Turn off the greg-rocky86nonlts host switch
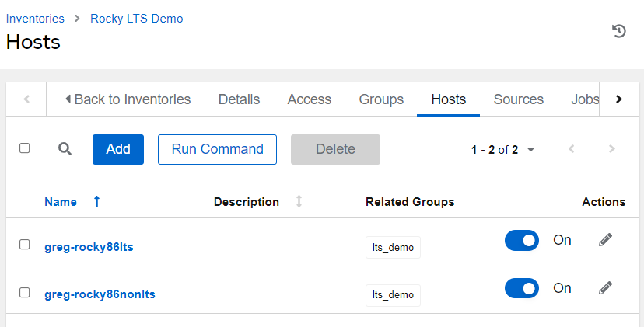This screenshot has height=327, width=644. [521, 289]
